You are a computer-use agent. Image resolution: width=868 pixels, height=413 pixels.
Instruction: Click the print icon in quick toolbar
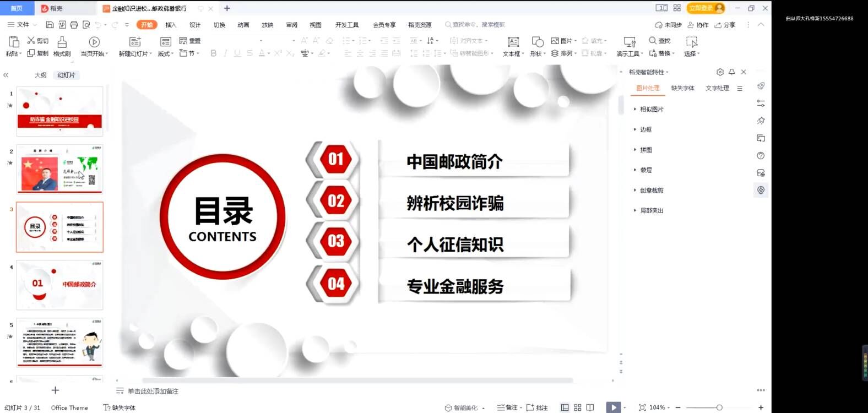74,25
